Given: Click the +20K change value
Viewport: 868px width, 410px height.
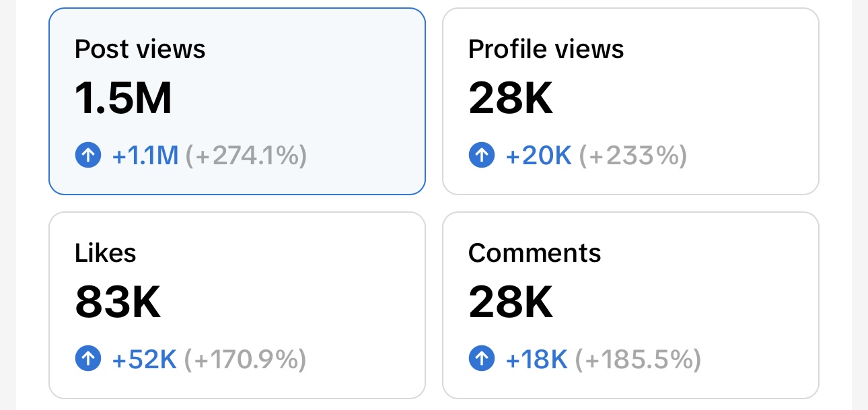Looking at the screenshot, I should 538,156.
